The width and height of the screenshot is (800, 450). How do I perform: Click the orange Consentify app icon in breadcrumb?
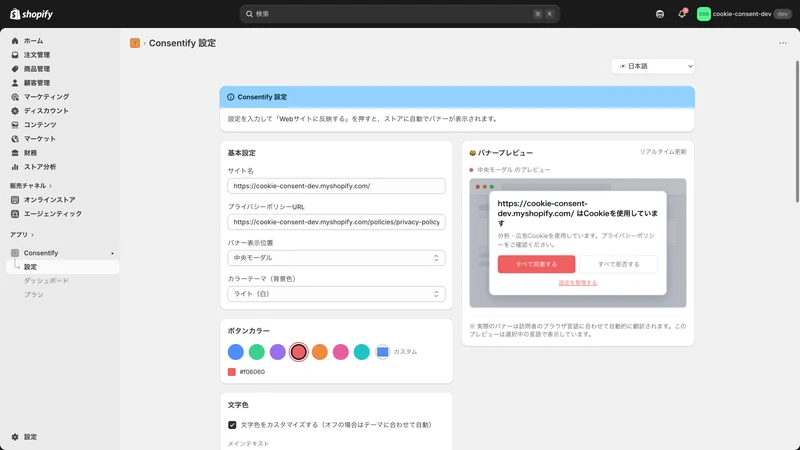135,43
